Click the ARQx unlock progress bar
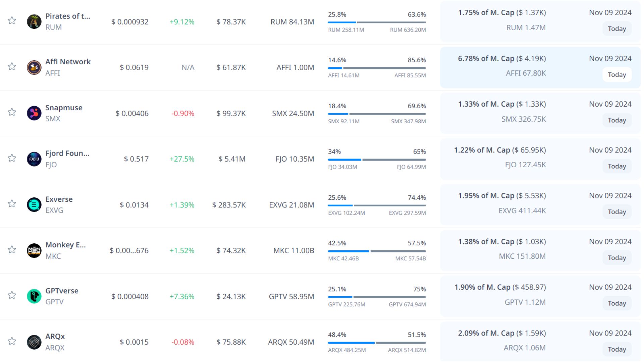This screenshot has height=362, width=644. click(x=377, y=343)
